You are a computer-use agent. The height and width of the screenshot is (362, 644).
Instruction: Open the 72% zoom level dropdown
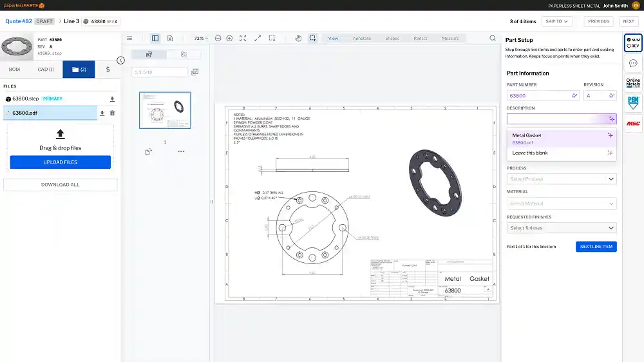[x=202, y=39]
